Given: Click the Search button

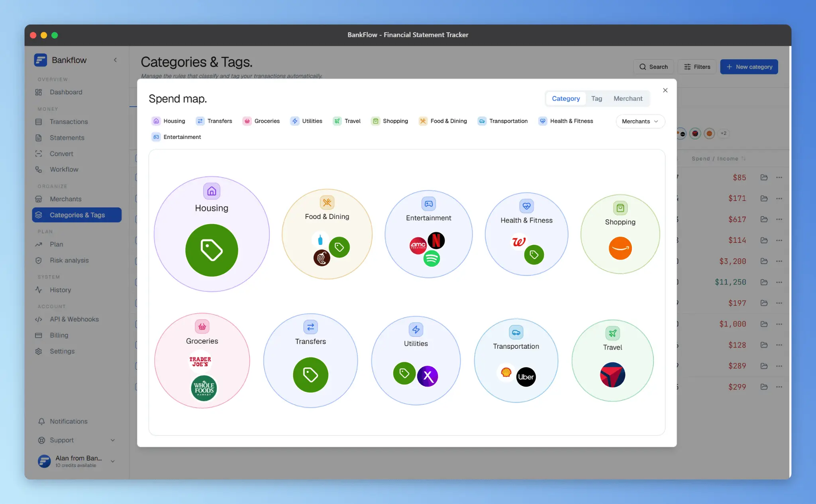Looking at the screenshot, I should [x=653, y=67].
